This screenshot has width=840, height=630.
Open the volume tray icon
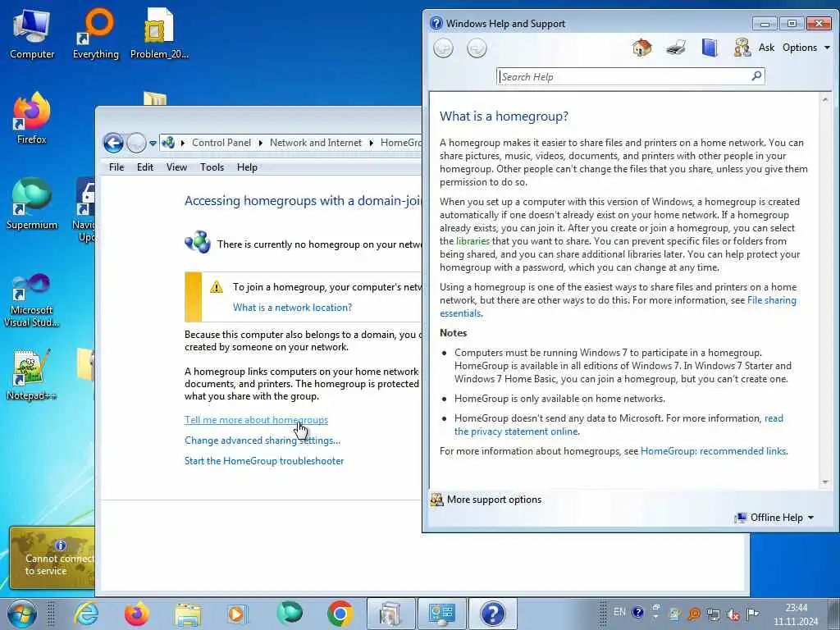[x=733, y=615]
